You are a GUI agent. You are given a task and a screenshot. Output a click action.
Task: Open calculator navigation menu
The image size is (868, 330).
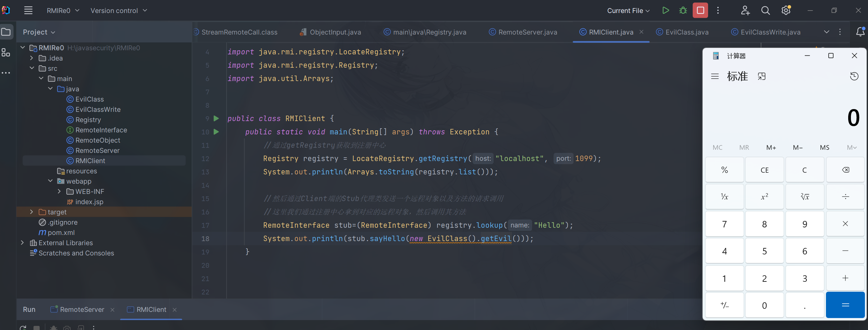point(715,76)
